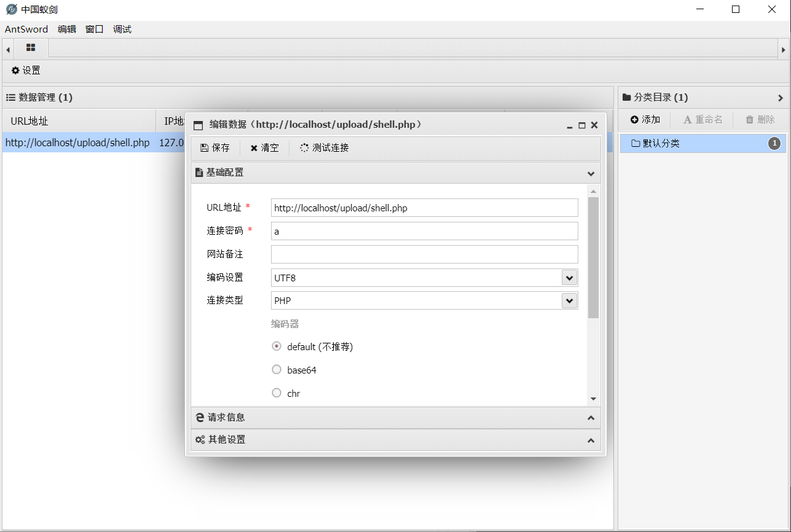Click the grayed-out 重命名 rename button
The width and height of the screenshot is (791, 532).
pyautogui.click(x=702, y=120)
